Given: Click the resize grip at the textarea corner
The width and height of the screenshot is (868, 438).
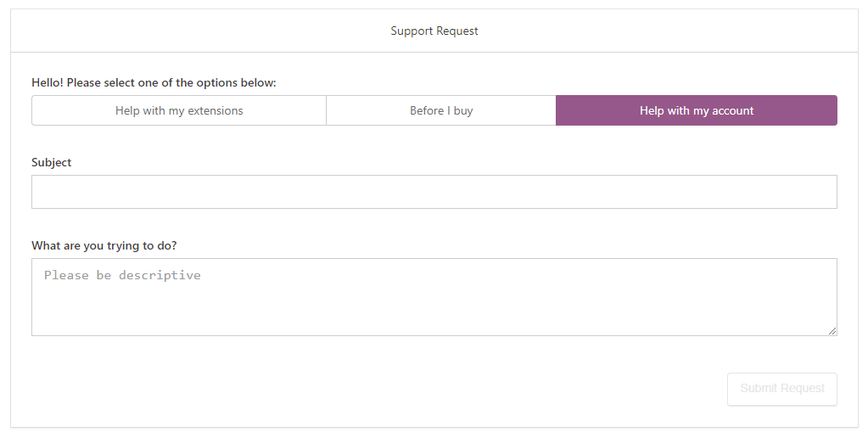Looking at the screenshot, I should point(832,330).
